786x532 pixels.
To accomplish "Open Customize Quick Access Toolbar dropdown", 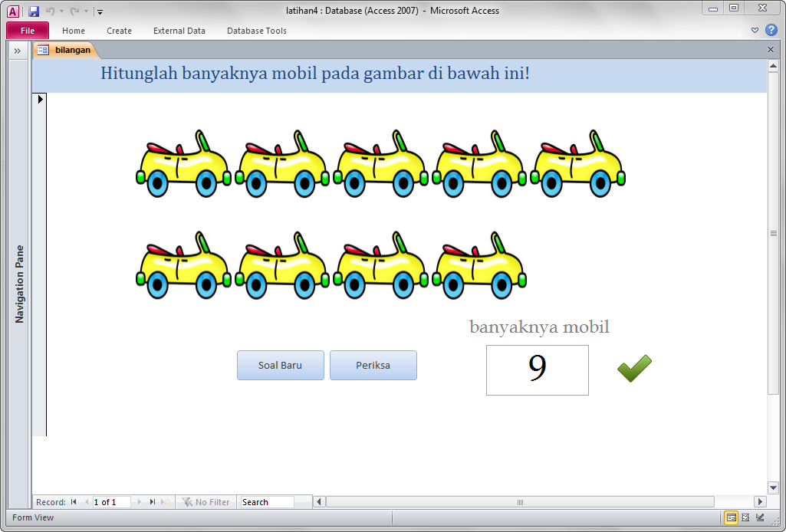I will click(x=100, y=12).
